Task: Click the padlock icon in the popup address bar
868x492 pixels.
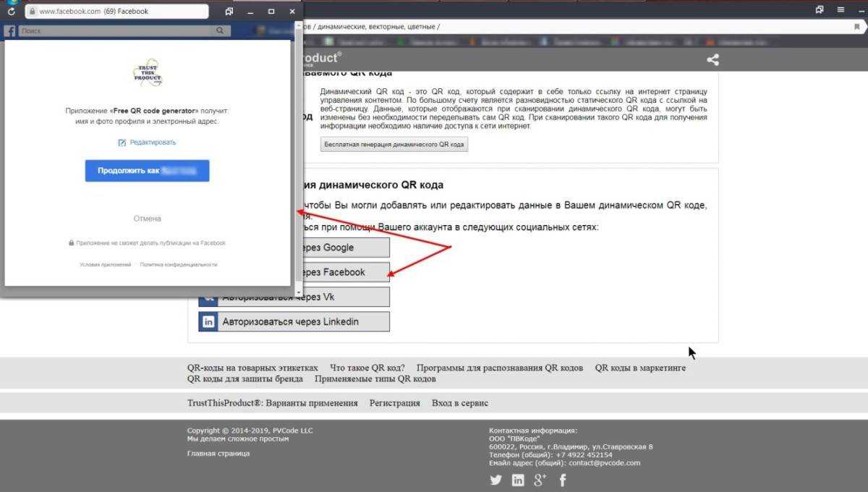Action: click(x=32, y=12)
